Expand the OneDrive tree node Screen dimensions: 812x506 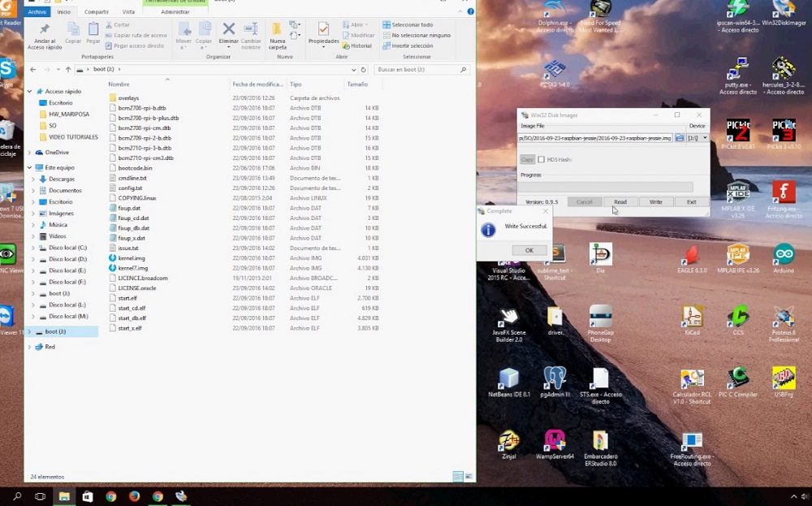(x=29, y=153)
